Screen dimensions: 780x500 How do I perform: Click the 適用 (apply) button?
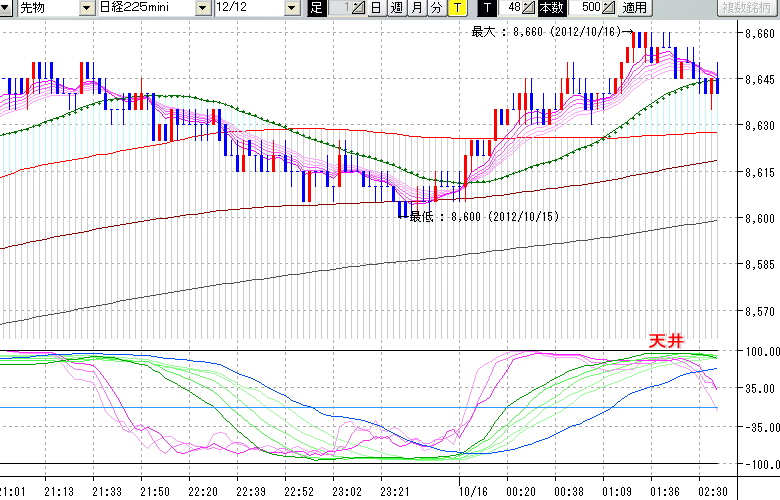click(634, 8)
